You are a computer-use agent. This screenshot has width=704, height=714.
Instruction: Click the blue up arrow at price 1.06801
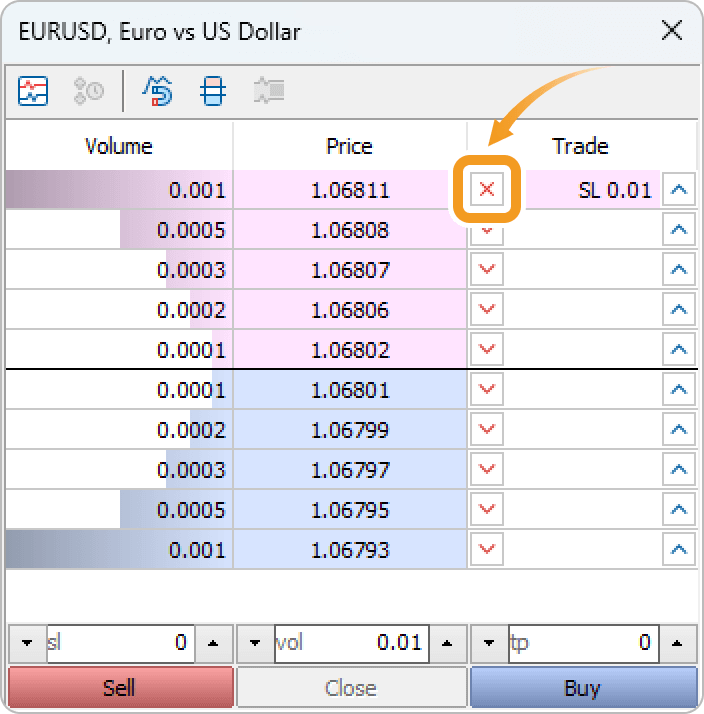pos(679,389)
